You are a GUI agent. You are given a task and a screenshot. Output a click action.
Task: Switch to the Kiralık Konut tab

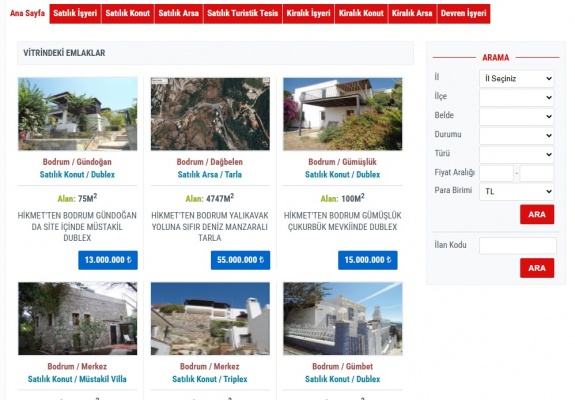pyautogui.click(x=361, y=14)
